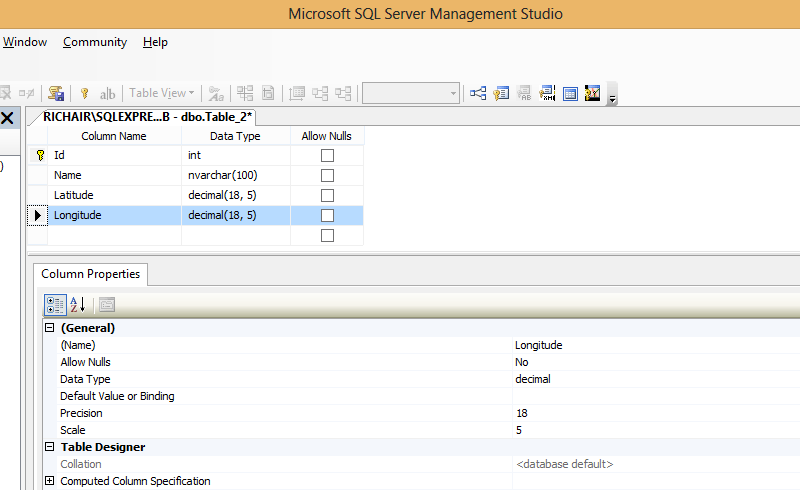This screenshot has width=800, height=490.
Task: Collapse the Table Designer properties section
Action: [x=50, y=447]
